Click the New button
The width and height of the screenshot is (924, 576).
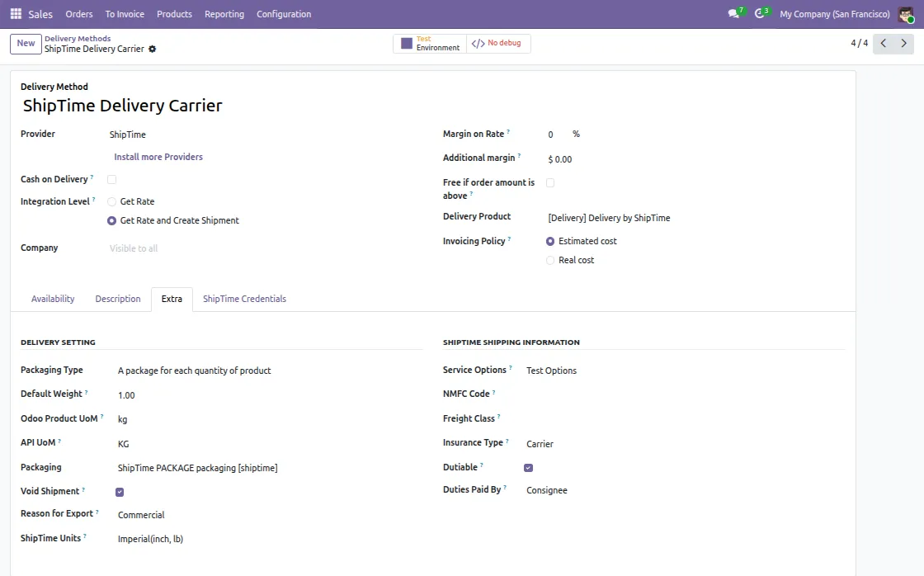point(26,44)
